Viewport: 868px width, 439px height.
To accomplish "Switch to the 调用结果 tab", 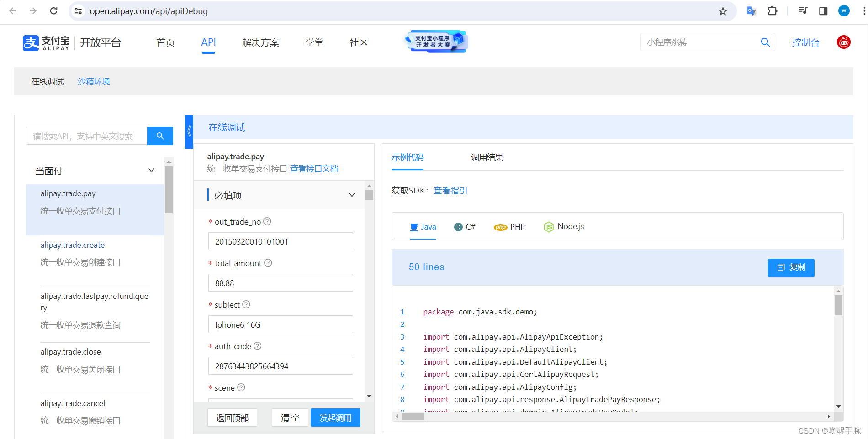I will [x=487, y=157].
